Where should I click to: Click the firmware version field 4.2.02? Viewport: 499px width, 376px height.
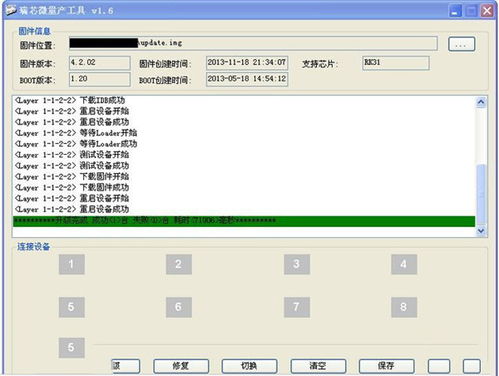tap(99, 63)
